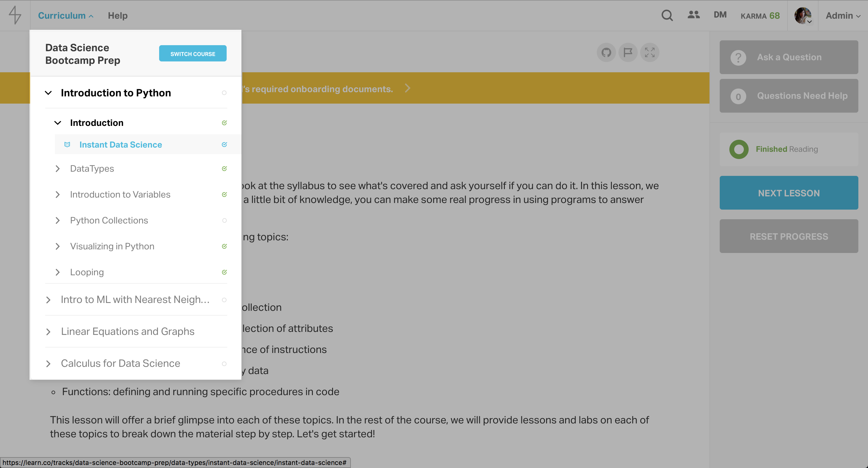The height and width of the screenshot is (468, 868).
Task: Click the Learn lightning bolt logo
Action: (x=15, y=15)
